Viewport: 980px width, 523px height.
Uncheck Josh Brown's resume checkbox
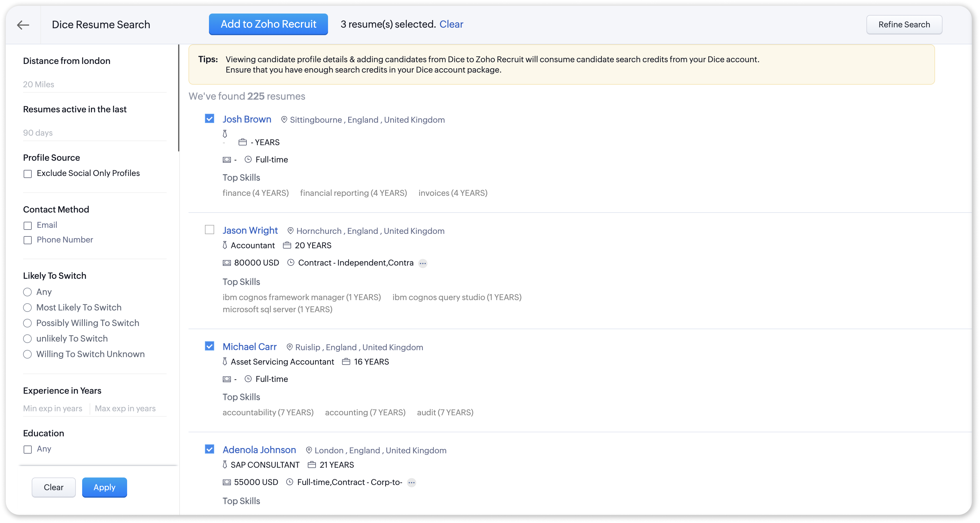point(210,119)
